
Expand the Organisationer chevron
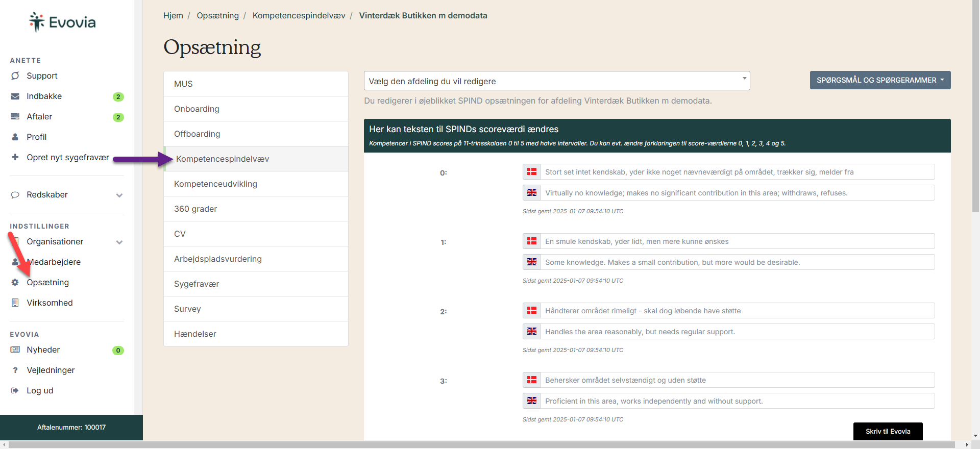point(119,242)
